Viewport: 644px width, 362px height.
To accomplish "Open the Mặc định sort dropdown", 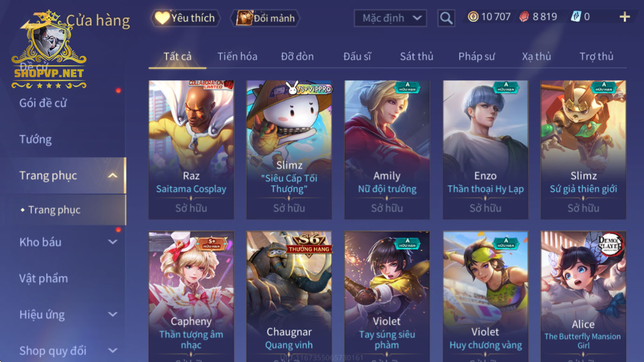I will [390, 18].
